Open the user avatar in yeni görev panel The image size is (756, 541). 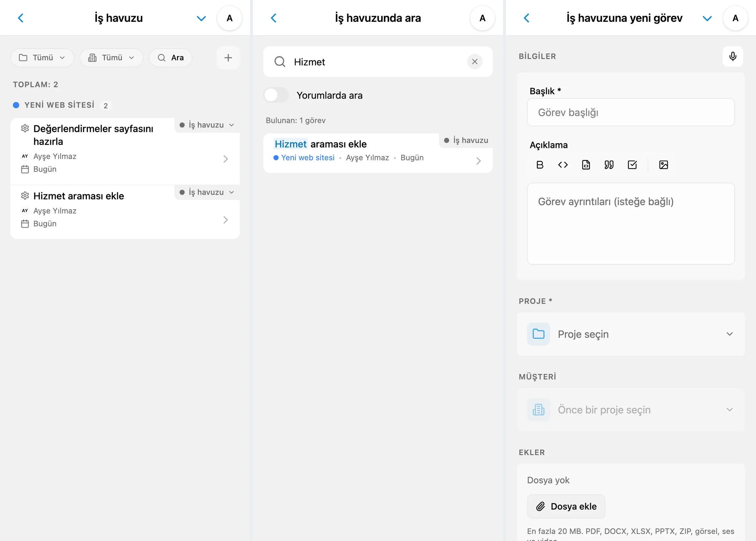pos(735,18)
